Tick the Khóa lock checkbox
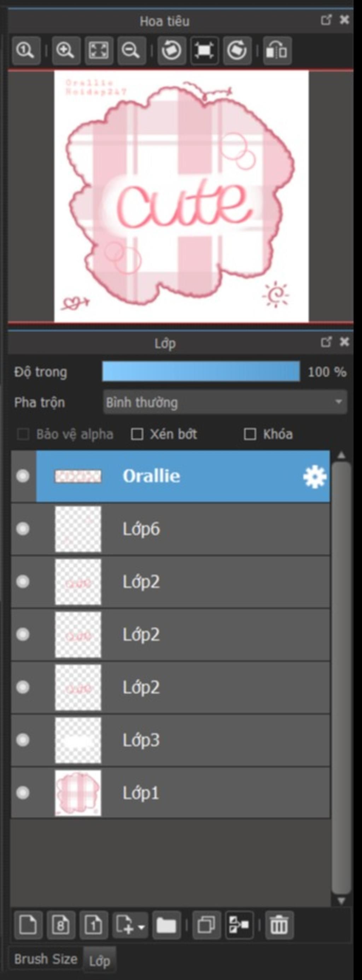The image size is (362, 980). (250, 434)
